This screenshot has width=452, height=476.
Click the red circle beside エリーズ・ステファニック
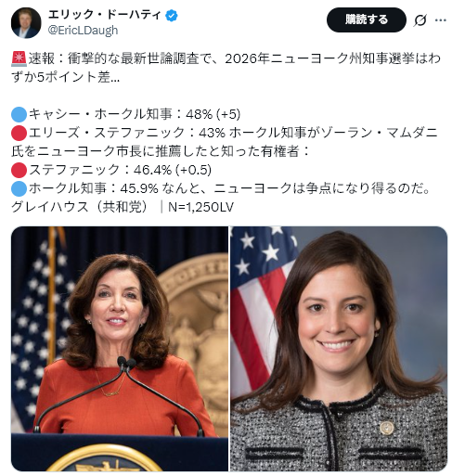tap(19, 133)
